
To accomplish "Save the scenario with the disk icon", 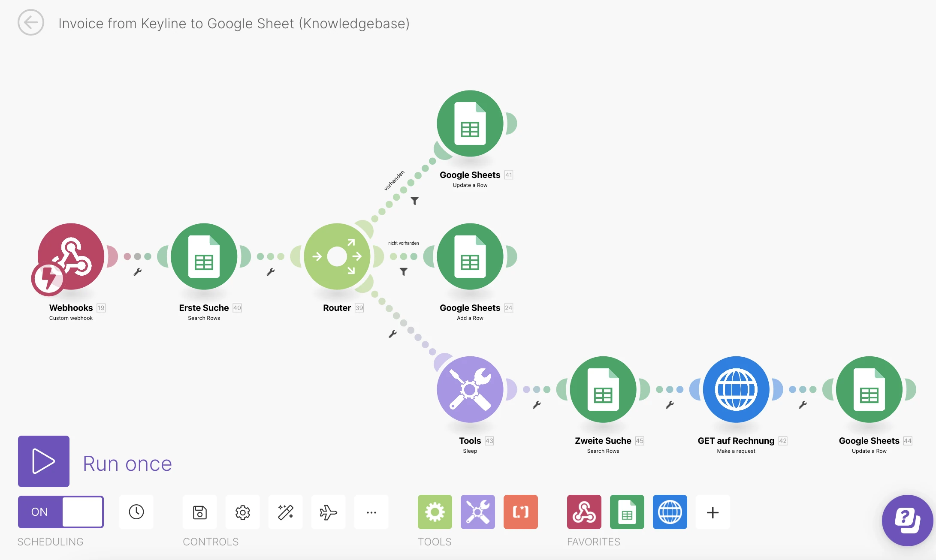I will 200,512.
